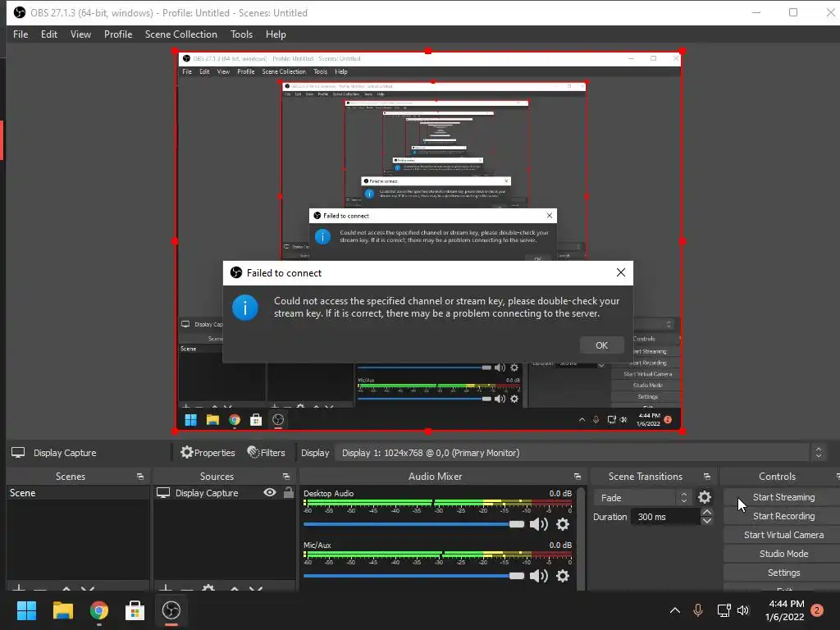Open the Tools menu
The height and width of the screenshot is (630, 840).
(x=242, y=34)
